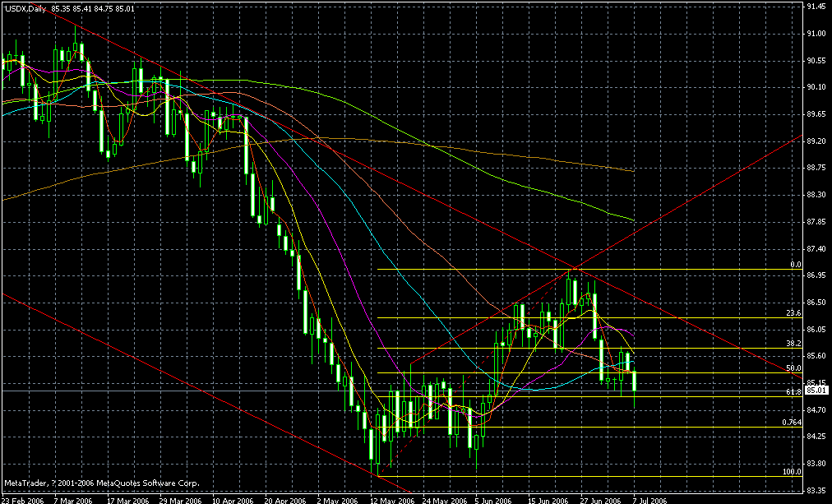Click the 87.85 price axis label

click(816, 222)
